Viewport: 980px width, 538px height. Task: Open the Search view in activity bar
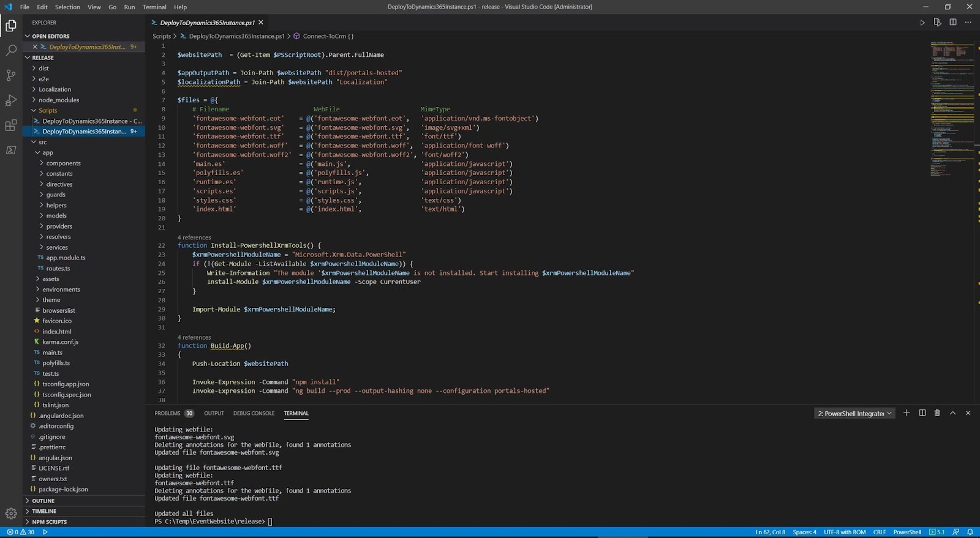(x=11, y=50)
